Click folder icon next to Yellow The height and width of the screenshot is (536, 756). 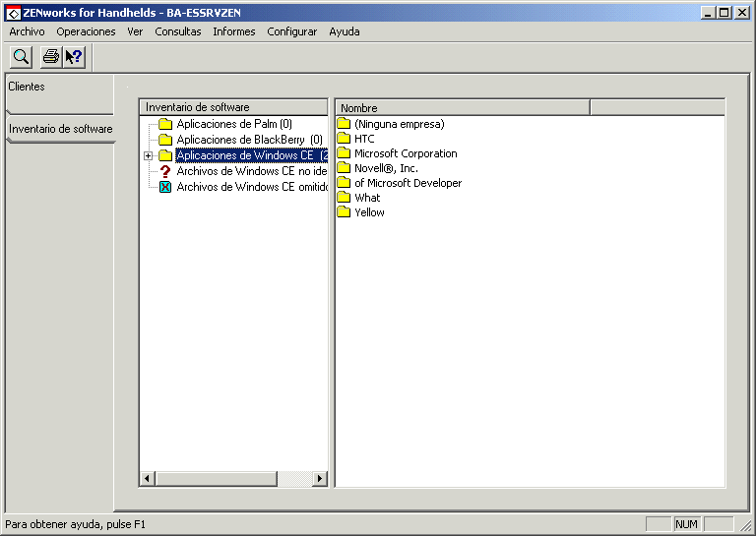[344, 211]
